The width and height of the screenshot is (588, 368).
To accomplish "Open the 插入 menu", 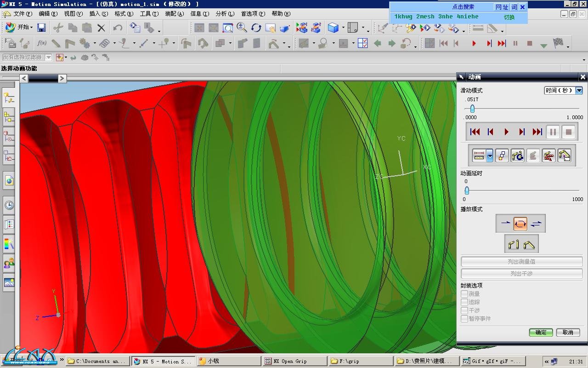I will coord(99,14).
